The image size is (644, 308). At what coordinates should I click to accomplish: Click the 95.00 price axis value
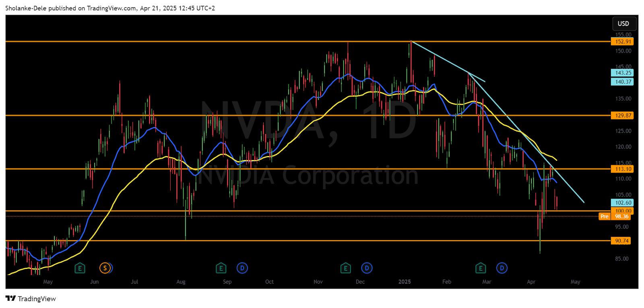click(622, 227)
